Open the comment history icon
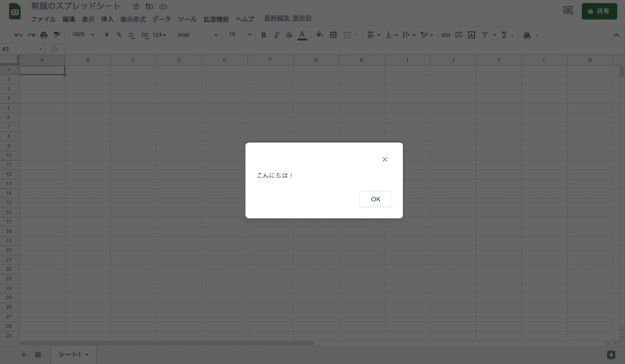Viewport: 625px width, 364px height. click(x=568, y=11)
